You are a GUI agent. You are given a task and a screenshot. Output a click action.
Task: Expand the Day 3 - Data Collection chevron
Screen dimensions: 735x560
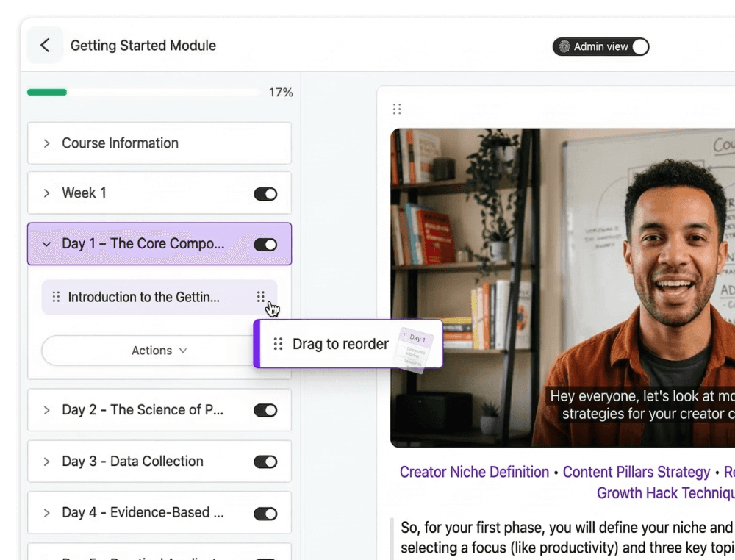click(46, 462)
